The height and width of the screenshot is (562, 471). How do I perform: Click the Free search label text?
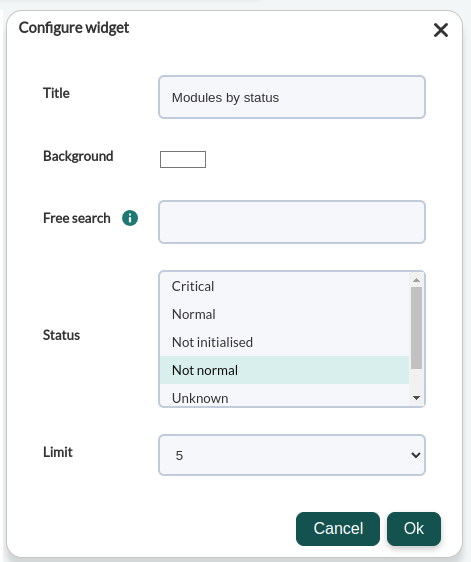(77, 218)
